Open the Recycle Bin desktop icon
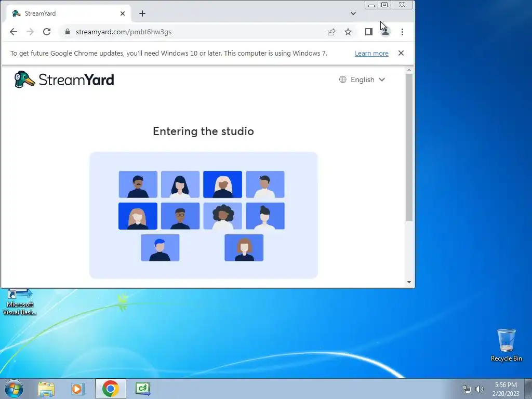 (506, 345)
